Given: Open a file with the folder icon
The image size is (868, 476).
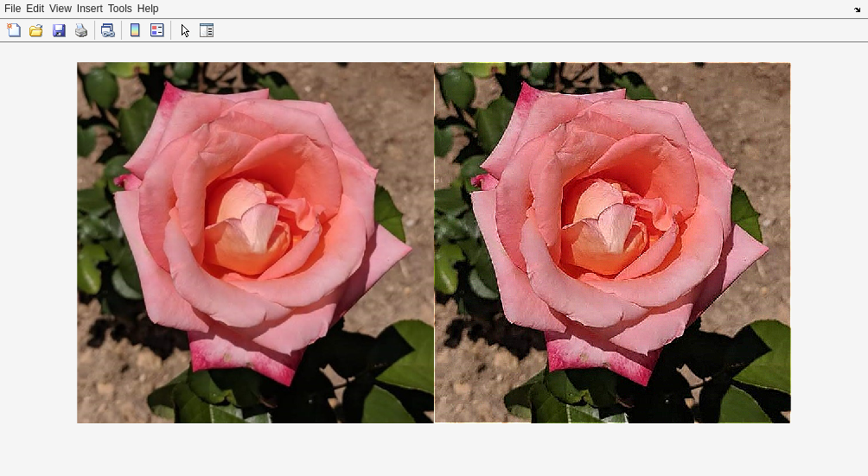Looking at the screenshot, I should point(36,30).
